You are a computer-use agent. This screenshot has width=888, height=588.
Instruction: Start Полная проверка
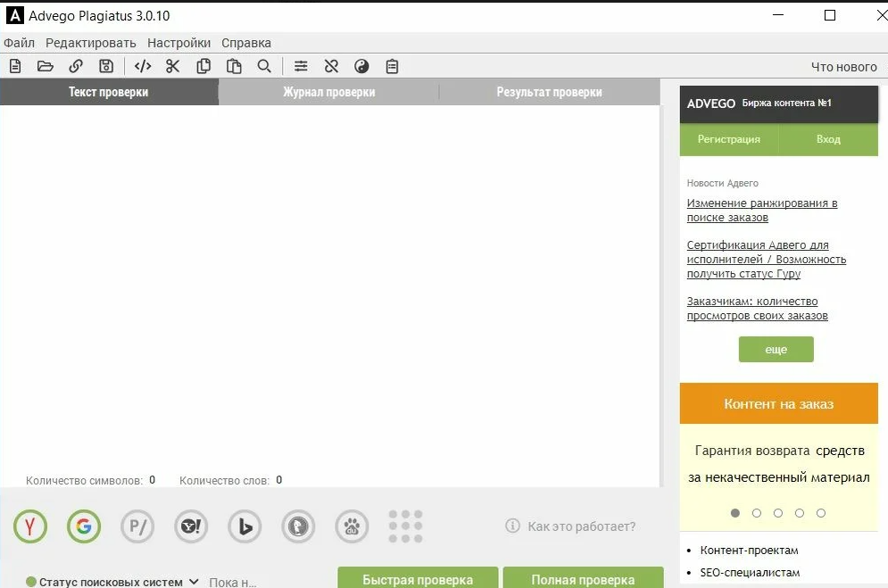584,578
